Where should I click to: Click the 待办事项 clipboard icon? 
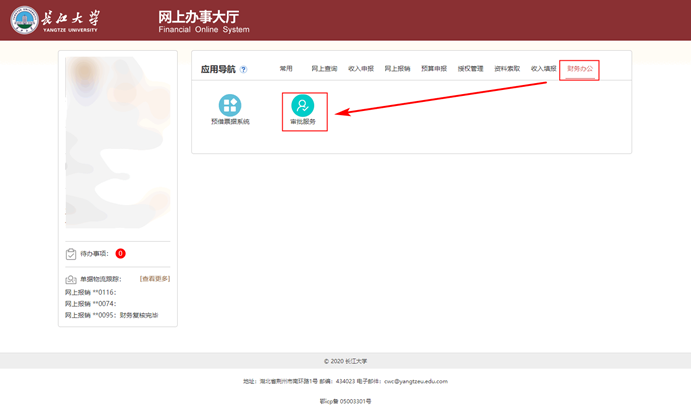click(71, 254)
